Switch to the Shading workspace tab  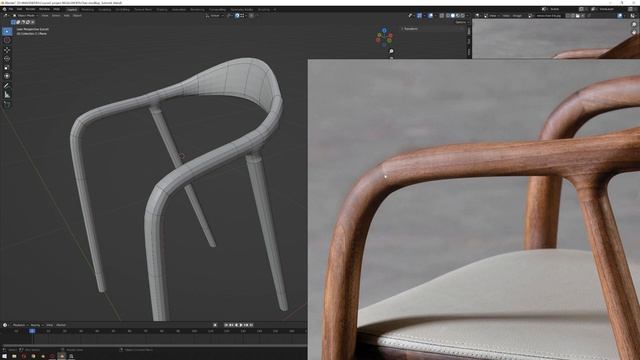(x=162, y=9)
